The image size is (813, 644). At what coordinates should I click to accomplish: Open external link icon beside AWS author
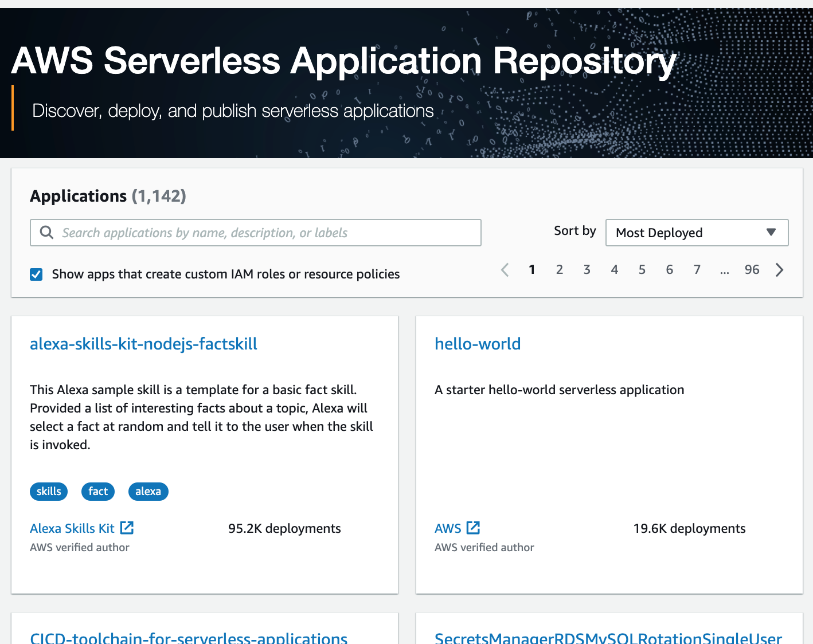click(x=474, y=528)
